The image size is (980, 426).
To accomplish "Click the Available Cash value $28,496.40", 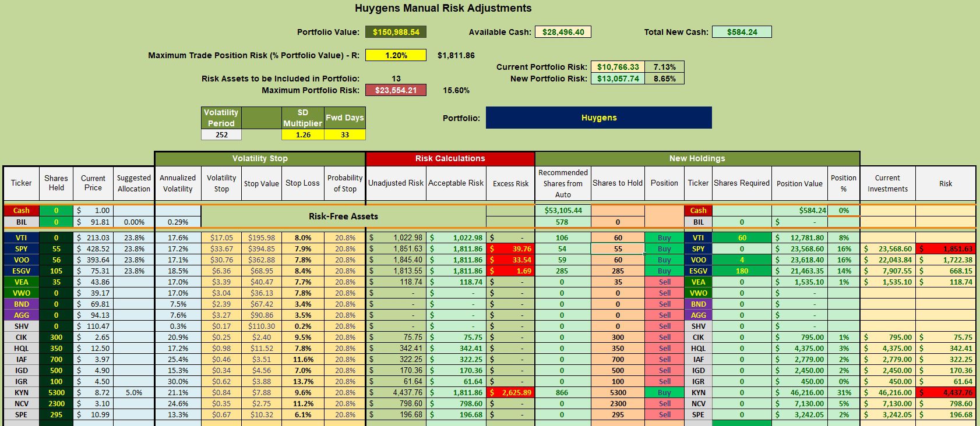I will coord(563,32).
